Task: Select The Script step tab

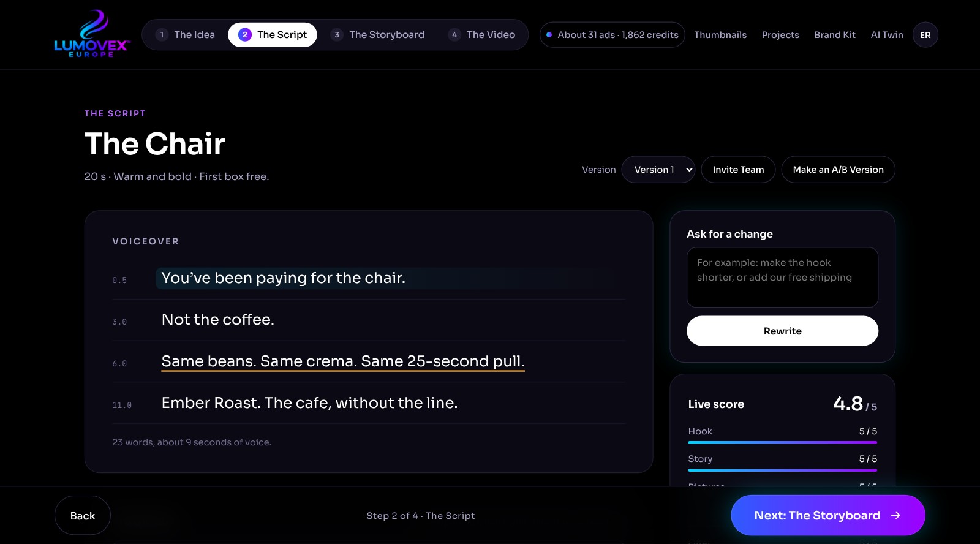Action: [x=273, y=35]
